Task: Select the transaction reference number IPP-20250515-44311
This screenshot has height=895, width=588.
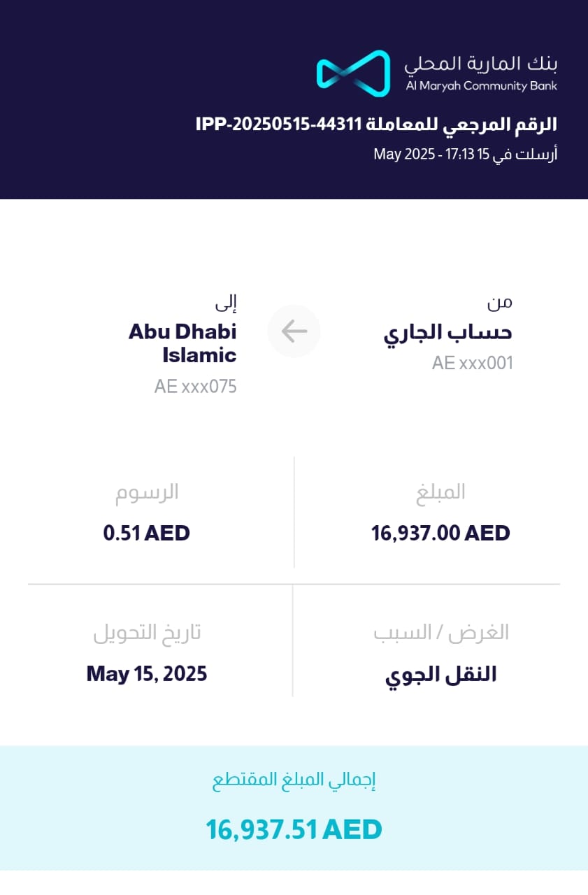Action: [278, 124]
